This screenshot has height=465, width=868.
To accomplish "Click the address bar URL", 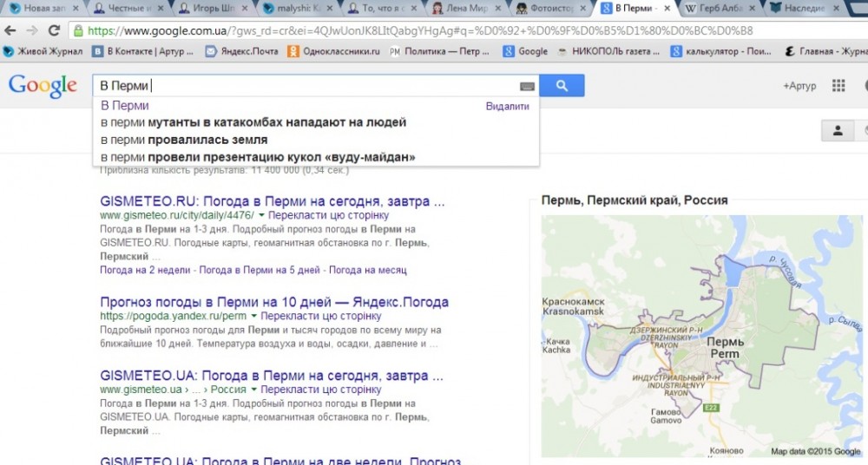I will (421, 30).
